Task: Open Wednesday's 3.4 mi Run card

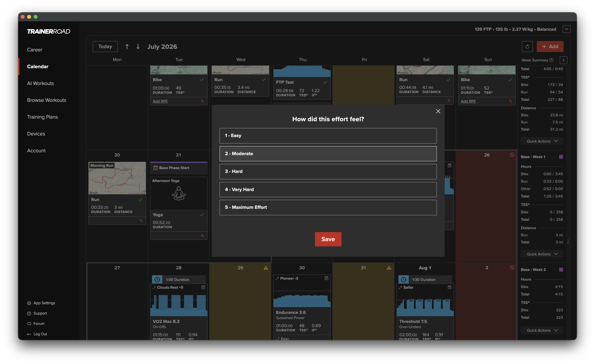Action: pos(240,81)
